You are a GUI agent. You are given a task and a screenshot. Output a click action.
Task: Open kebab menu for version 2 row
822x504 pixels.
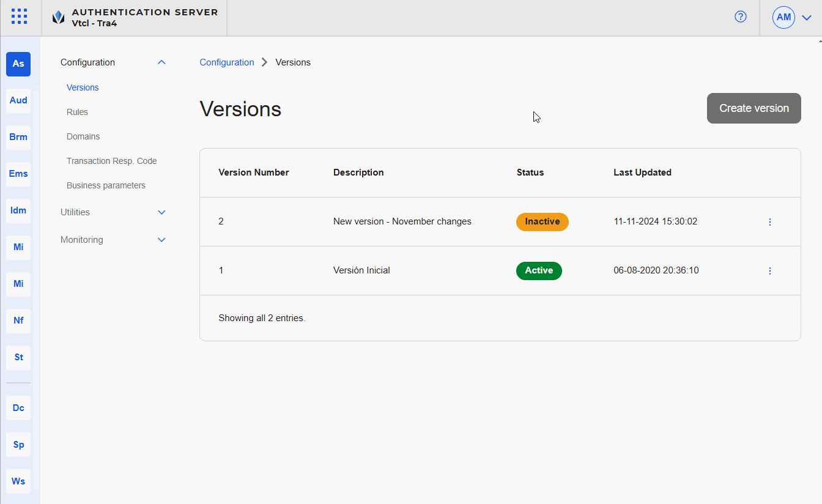(769, 222)
